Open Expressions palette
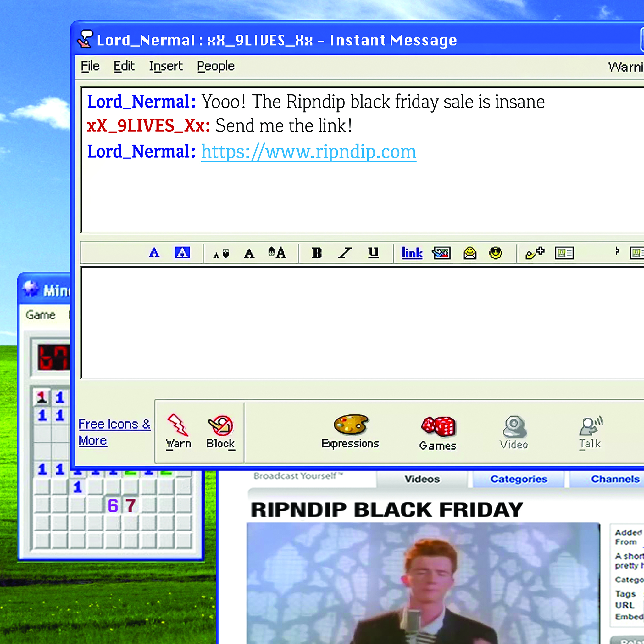Viewport: 644px width, 644px height. [x=350, y=432]
